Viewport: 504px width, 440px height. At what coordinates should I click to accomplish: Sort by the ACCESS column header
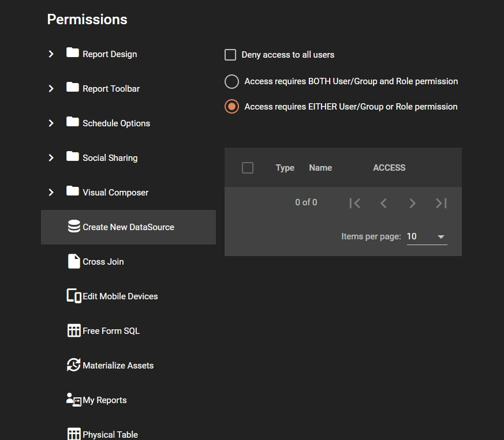tap(389, 168)
